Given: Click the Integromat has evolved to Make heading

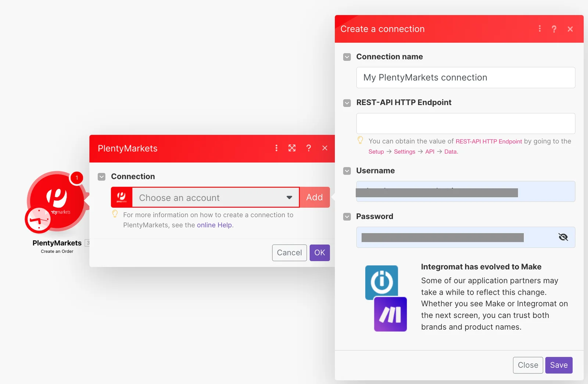Looking at the screenshot, I should click(481, 267).
